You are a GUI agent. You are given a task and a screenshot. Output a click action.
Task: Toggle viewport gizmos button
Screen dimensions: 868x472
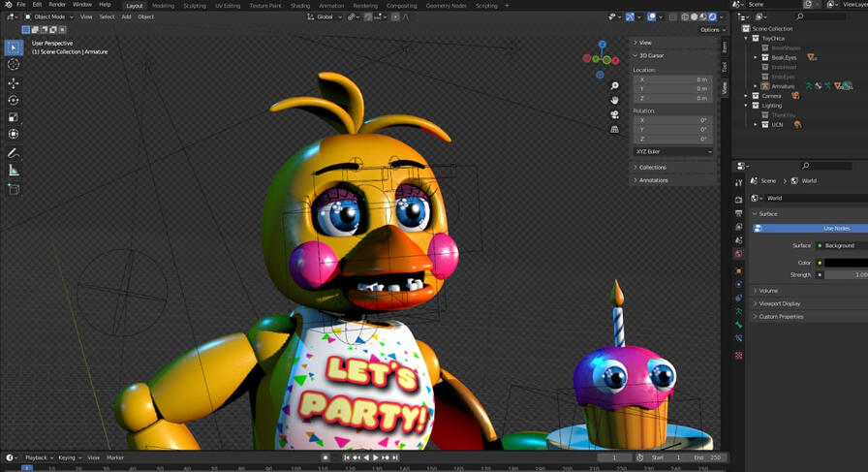coord(630,16)
